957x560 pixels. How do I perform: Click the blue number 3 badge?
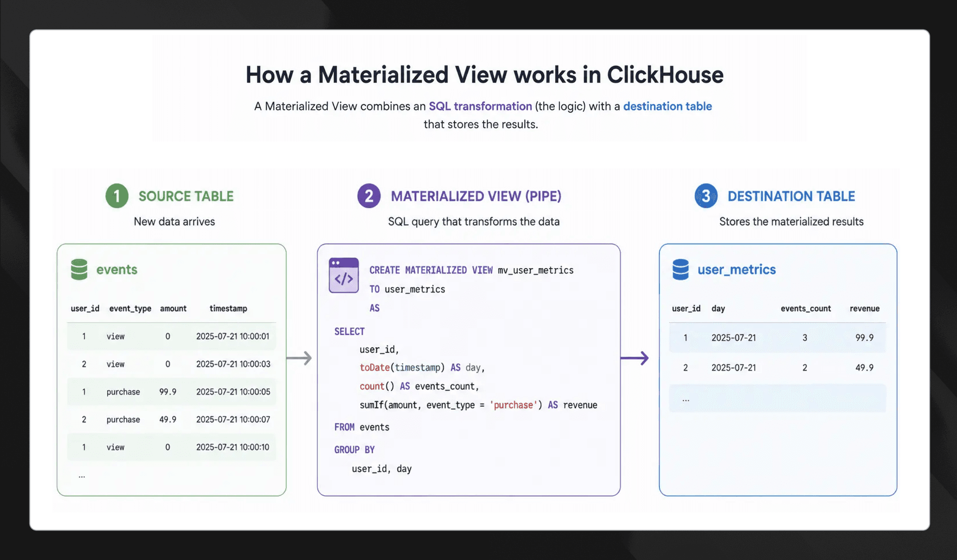(x=706, y=196)
